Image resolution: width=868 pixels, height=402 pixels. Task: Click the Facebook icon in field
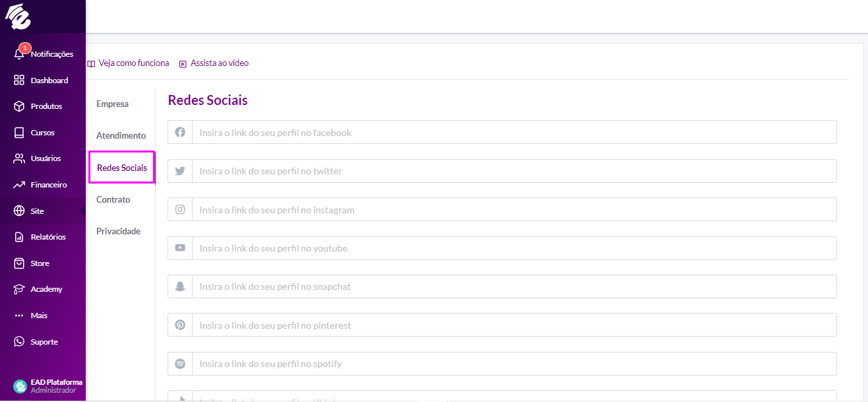point(180,133)
